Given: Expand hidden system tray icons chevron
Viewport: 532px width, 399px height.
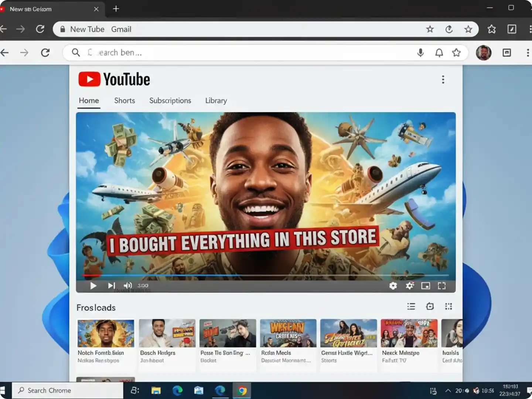Looking at the screenshot, I should pos(448,391).
